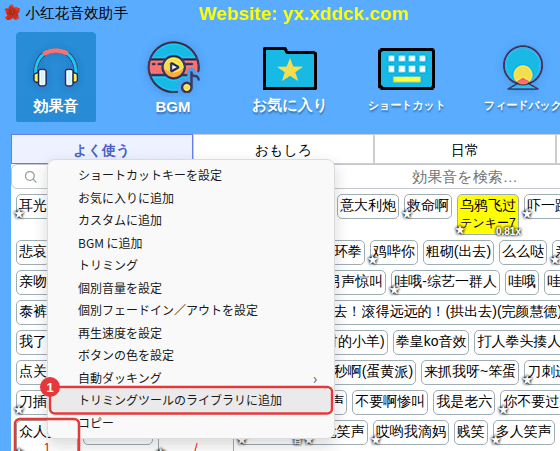Image resolution: width=560 pixels, height=451 pixels.
Task: Toggle favorite star on 耳光 button
Action: pos(19,214)
